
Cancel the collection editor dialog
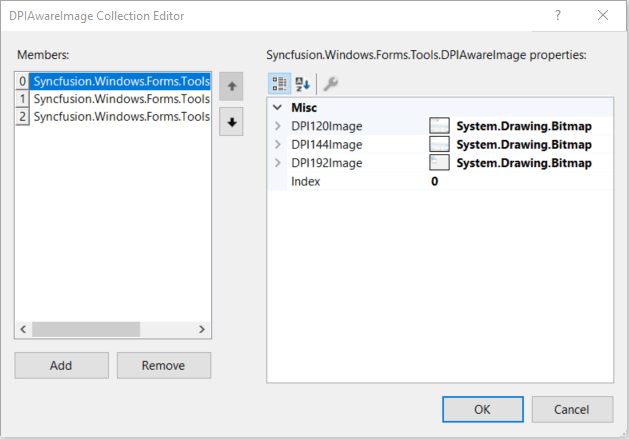tap(572, 409)
